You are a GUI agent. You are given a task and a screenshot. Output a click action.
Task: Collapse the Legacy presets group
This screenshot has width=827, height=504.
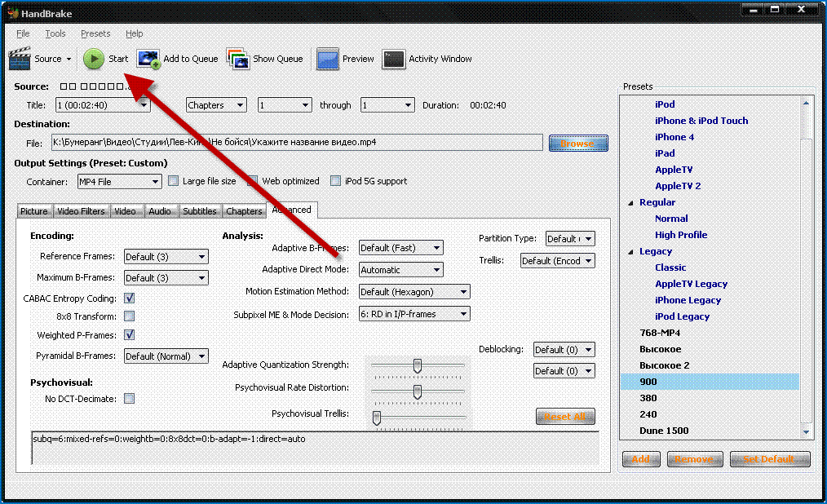(630, 252)
